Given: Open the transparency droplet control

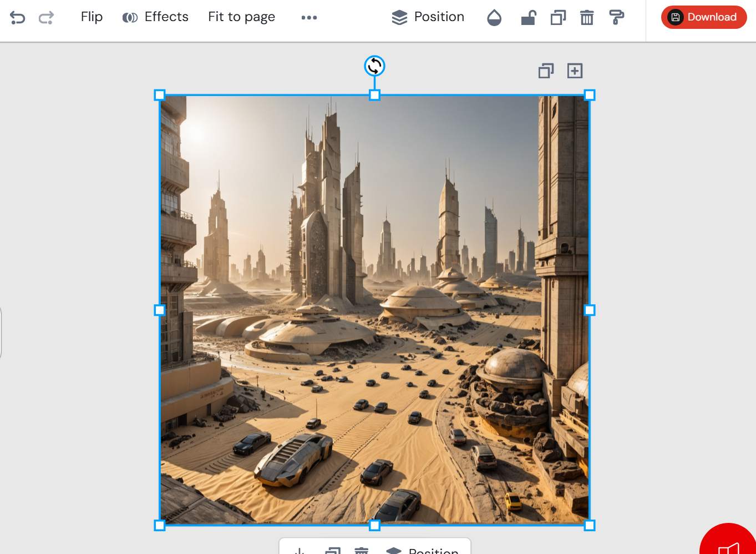Looking at the screenshot, I should pyautogui.click(x=494, y=18).
